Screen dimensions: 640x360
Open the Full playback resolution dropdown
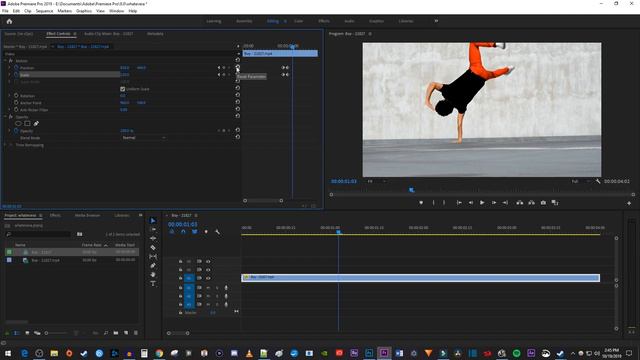pyautogui.click(x=580, y=181)
